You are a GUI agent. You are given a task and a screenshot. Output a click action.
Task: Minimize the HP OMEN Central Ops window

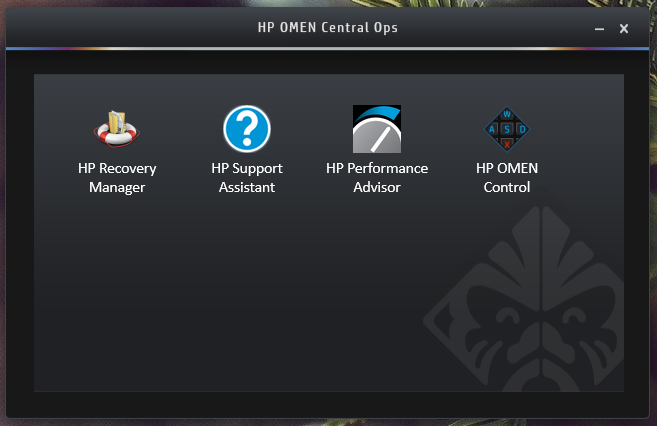coord(600,29)
